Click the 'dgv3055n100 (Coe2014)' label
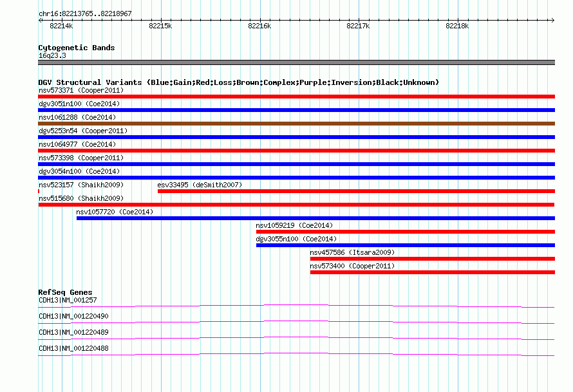The width and height of the screenshot is (573, 392). 296,239
